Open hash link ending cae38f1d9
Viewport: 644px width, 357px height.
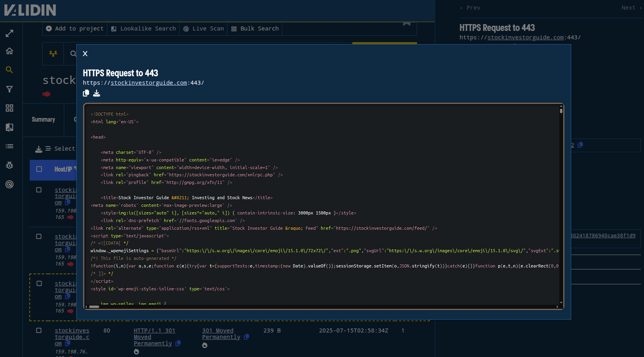point(603,236)
